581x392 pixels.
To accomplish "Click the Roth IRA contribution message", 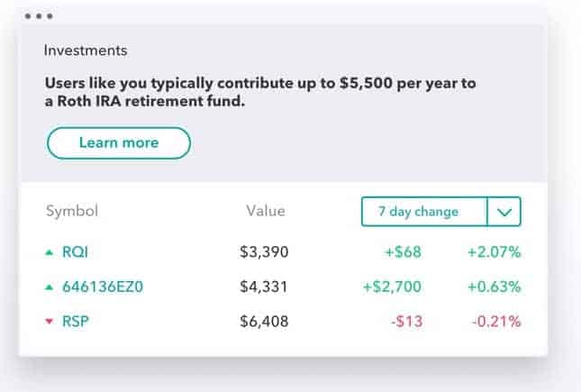I will (260, 92).
